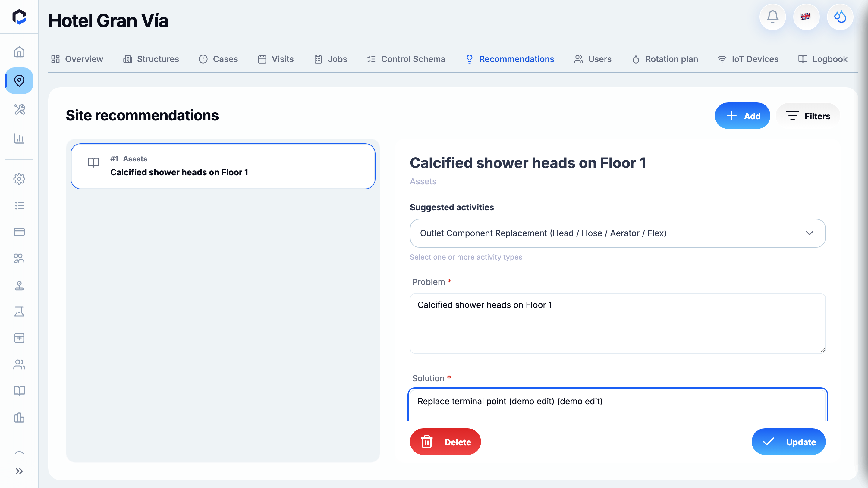Switch to the Structures tab

151,59
